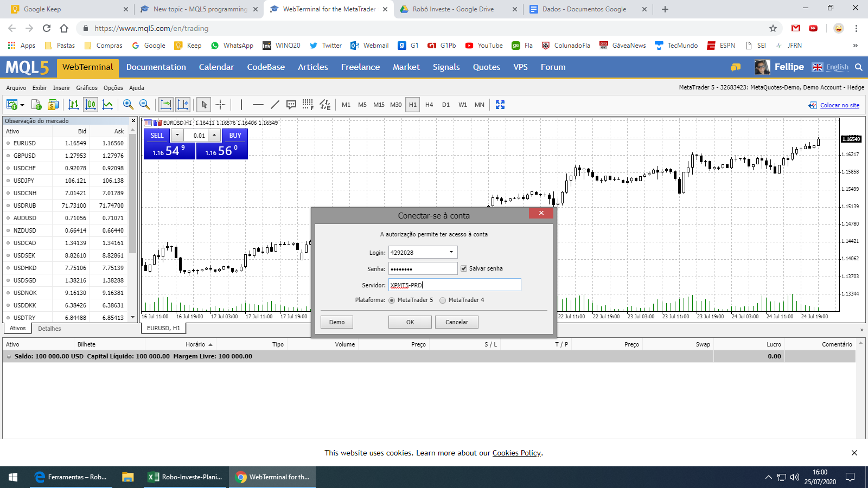Switch to line chart style icon

tap(108, 105)
